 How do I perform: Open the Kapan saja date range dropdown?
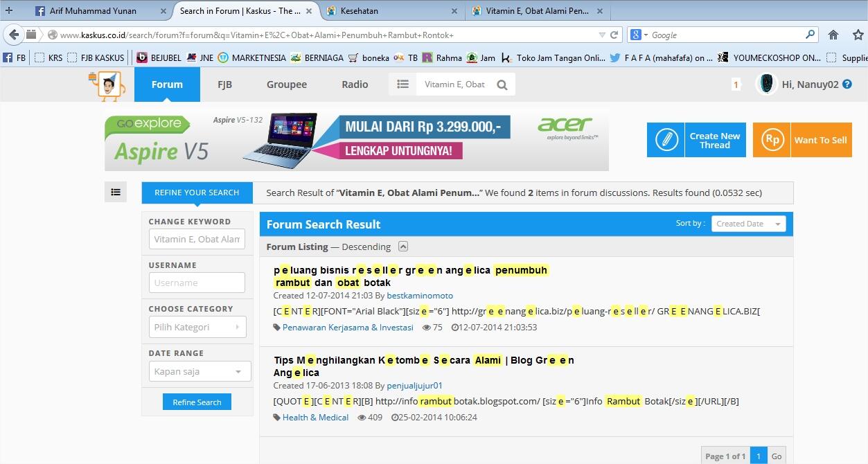click(200, 371)
